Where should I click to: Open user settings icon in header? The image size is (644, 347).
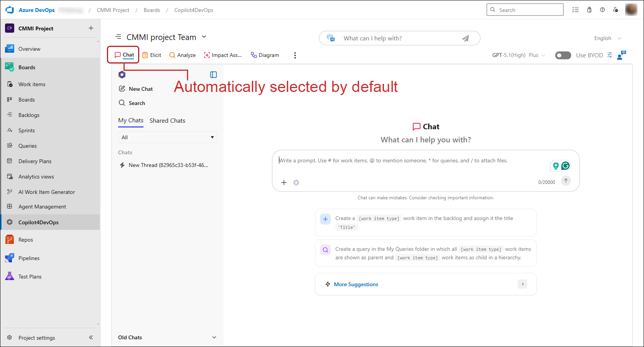[616, 10]
